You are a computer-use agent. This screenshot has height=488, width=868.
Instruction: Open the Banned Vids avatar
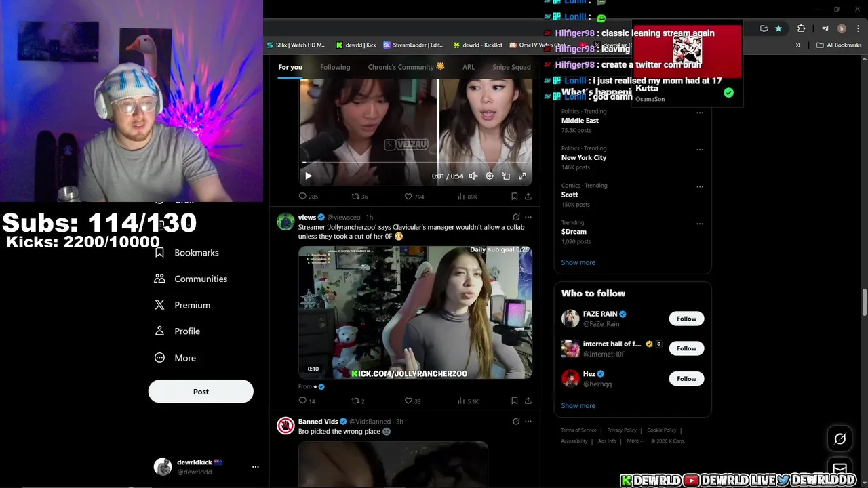[285, 426]
